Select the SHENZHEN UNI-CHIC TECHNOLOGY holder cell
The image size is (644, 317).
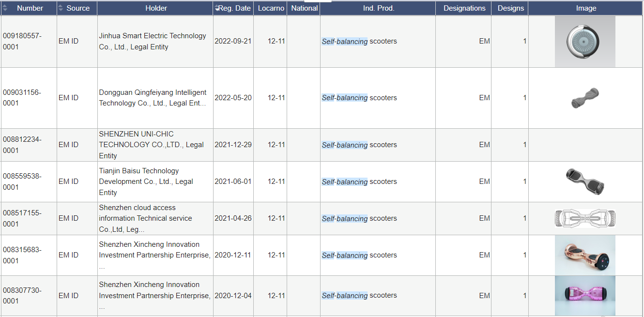[x=151, y=145]
